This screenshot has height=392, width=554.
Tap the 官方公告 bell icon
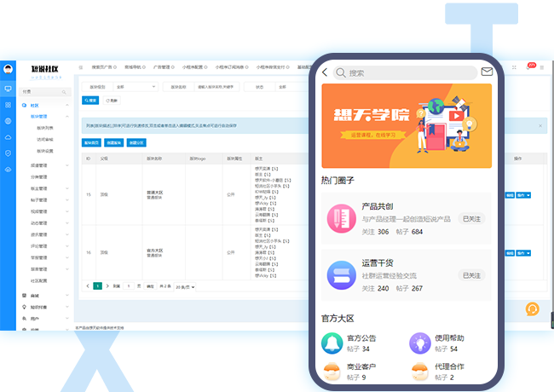click(332, 343)
